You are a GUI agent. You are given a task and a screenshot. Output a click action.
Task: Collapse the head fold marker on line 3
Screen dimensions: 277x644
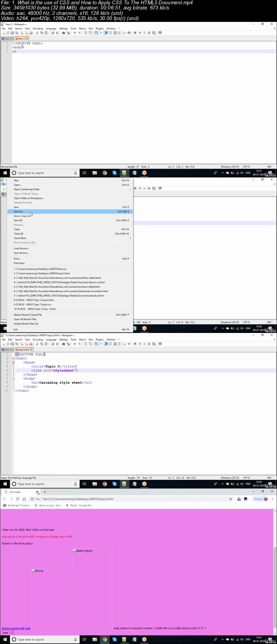(x=13, y=362)
